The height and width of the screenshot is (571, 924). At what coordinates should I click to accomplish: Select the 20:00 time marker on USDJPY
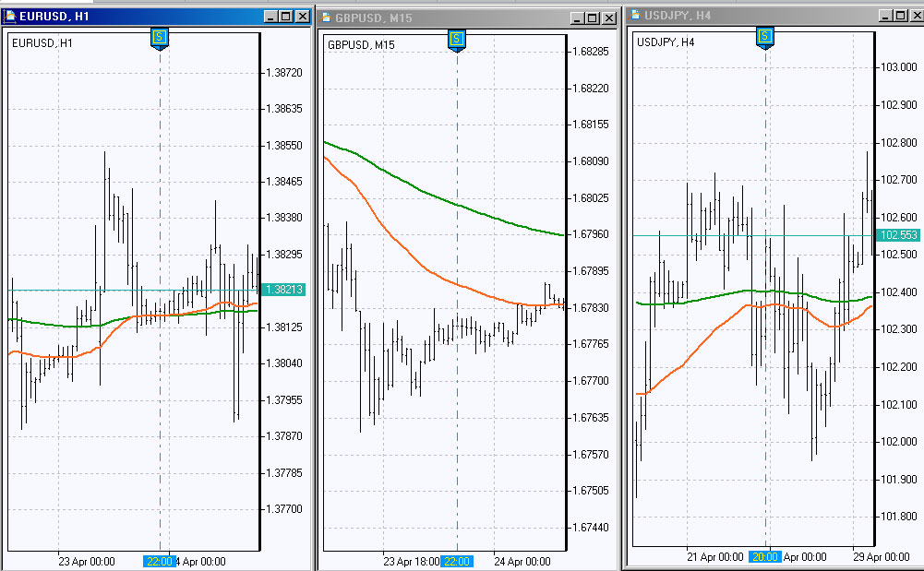(x=764, y=557)
